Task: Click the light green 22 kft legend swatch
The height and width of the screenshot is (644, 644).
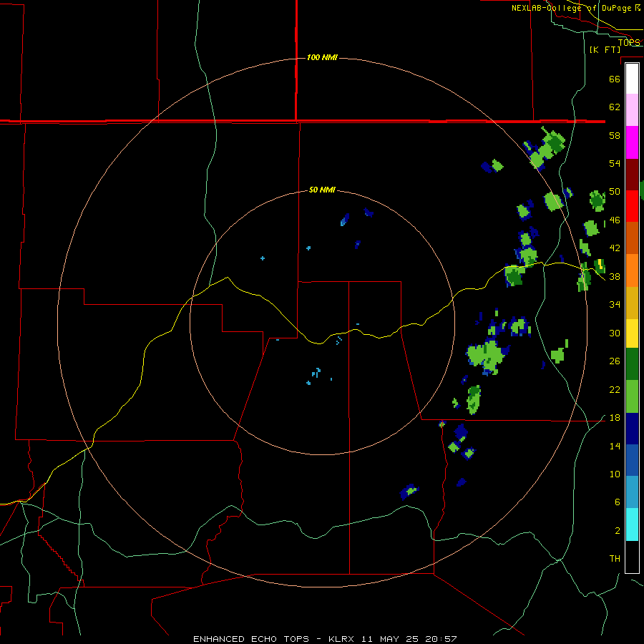Action: pos(632,396)
